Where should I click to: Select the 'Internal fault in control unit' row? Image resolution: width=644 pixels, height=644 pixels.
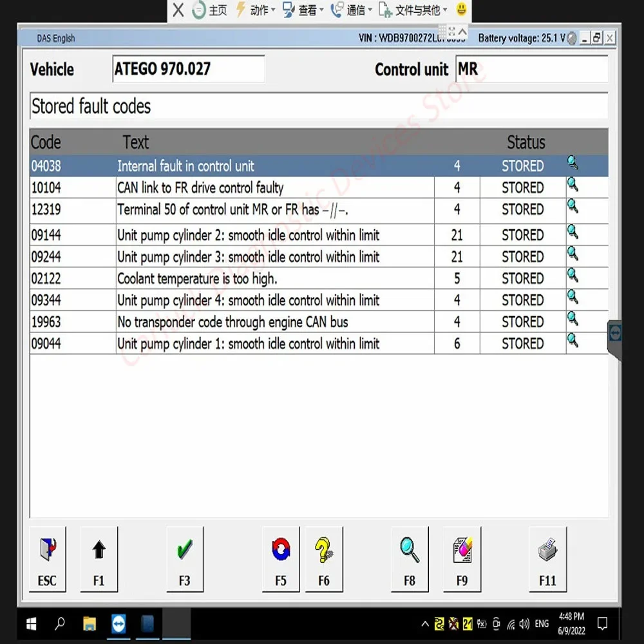319,166
